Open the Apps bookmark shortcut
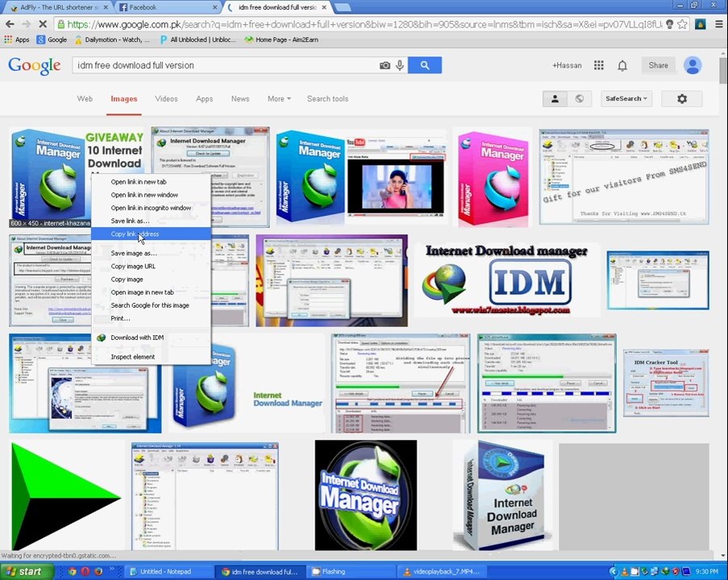Image resolution: width=728 pixels, height=580 pixels. tap(17, 39)
